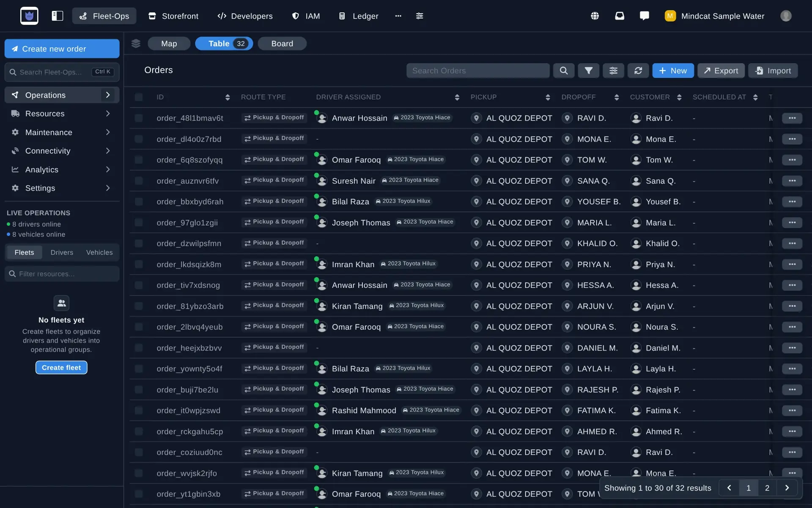
Task: Open actions menu for order_dzwilpsfmn
Action: pyautogui.click(x=792, y=243)
